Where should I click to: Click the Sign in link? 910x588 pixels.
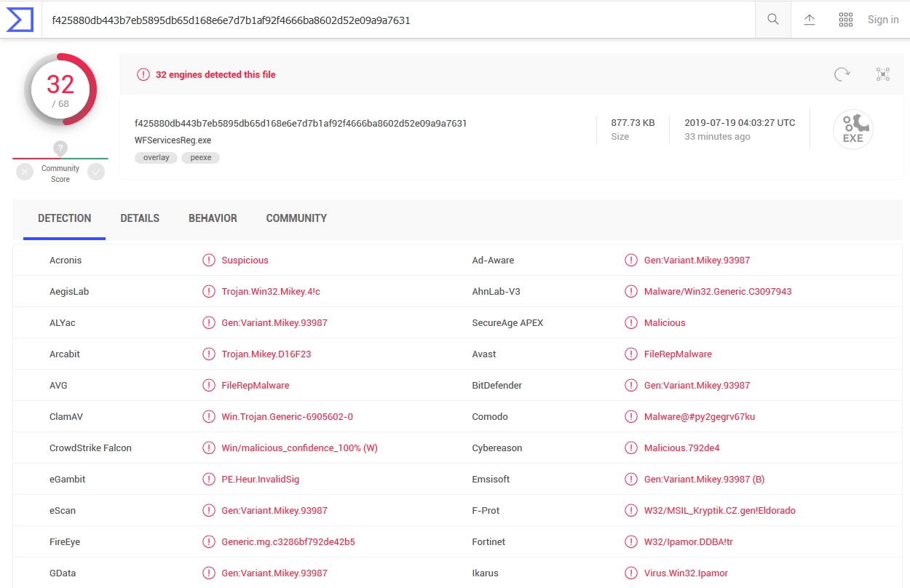click(x=882, y=19)
